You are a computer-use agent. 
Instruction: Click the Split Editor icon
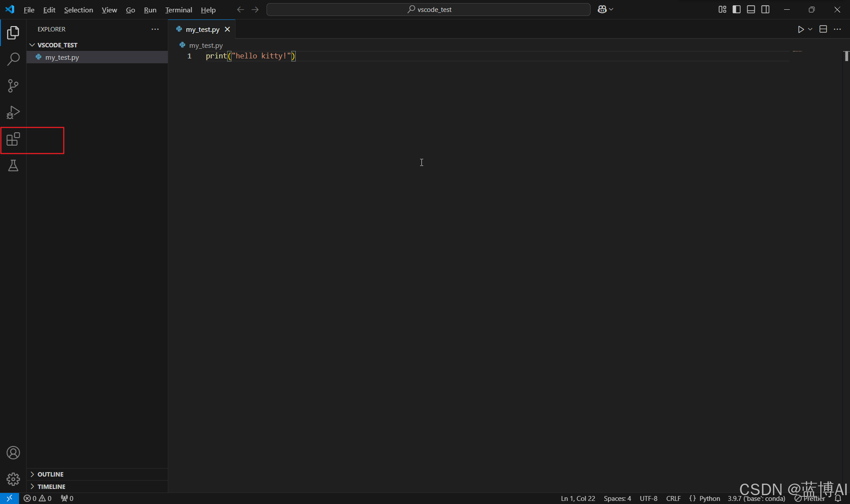pyautogui.click(x=823, y=29)
